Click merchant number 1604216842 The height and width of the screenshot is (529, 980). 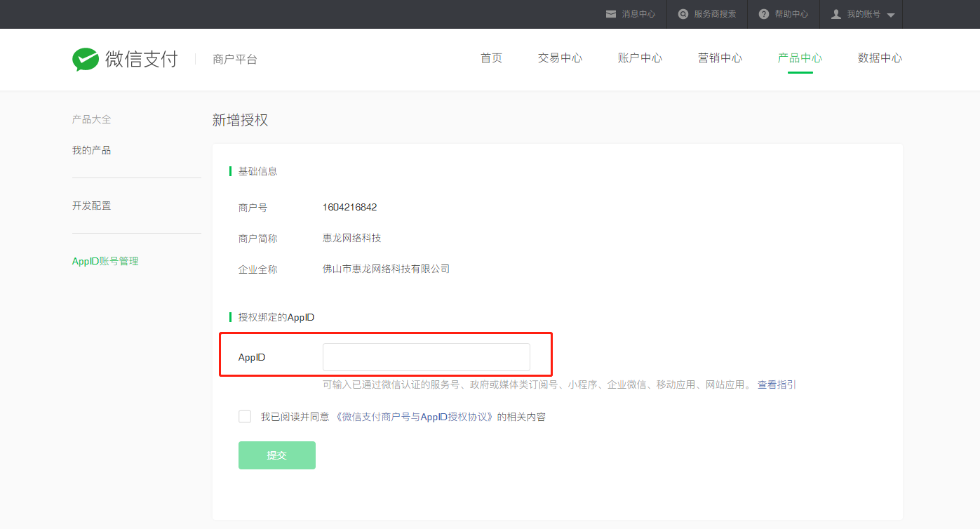(x=350, y=208)
